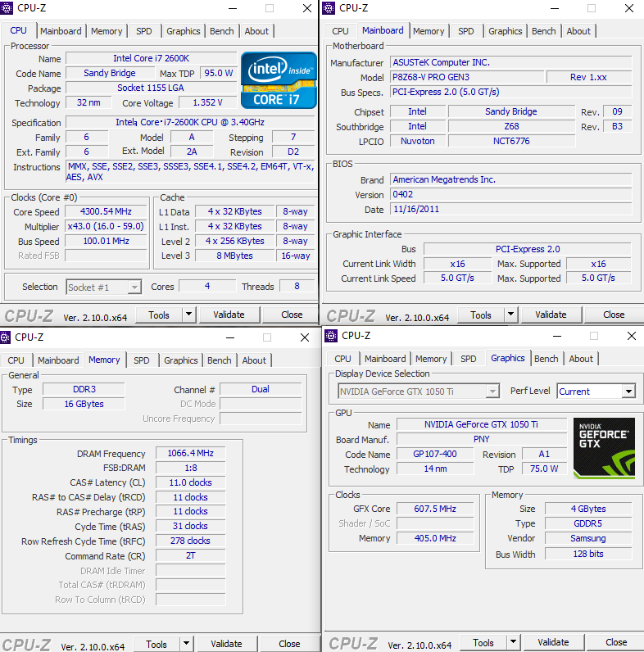Select Bench tab in Graphics window
This screenshot has width=644, height=652.
coord(546,359)
